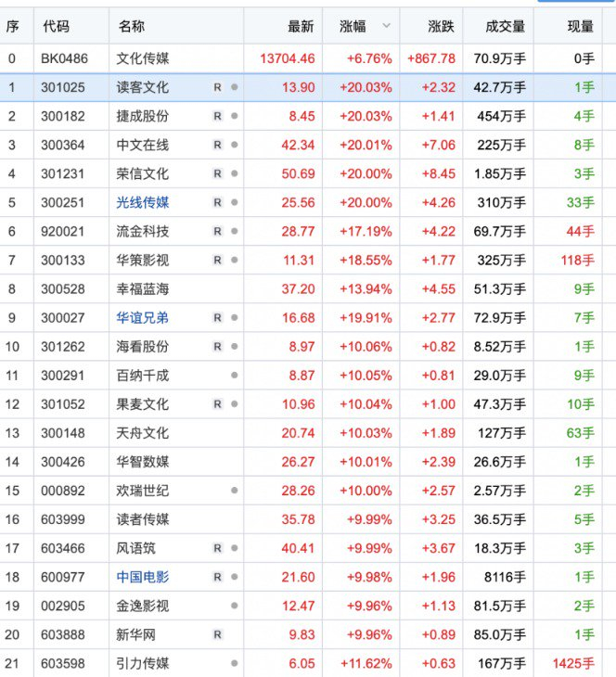Click the gray dot beside 捷成股份
This screenshot has width=616, height=677.
pyautogui.click(x=234, y=116)
